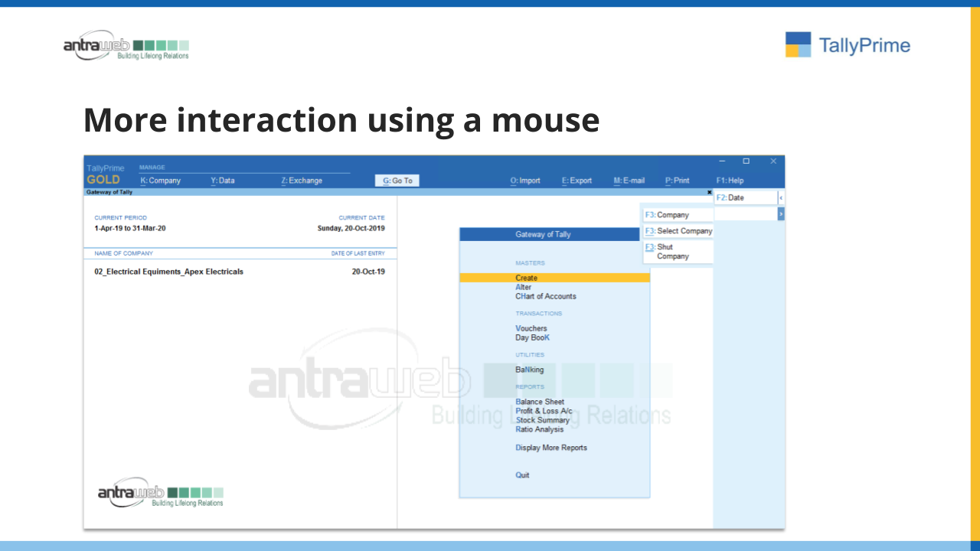Click the G: Go To button
This screenshot has width=980, height=551.
(397, 181)
